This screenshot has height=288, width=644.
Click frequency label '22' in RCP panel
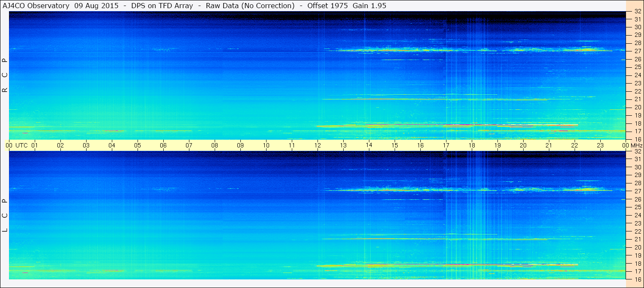pos(637,91)
